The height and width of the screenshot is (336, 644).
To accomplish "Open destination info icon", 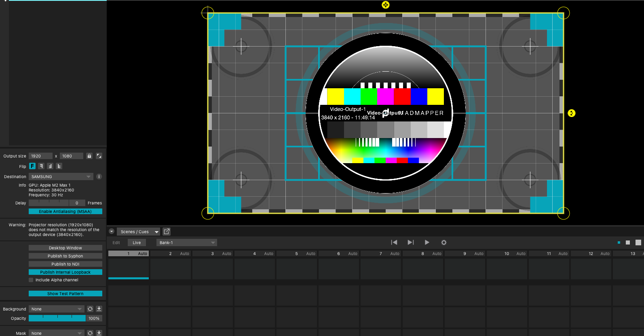I will (99, 177).
